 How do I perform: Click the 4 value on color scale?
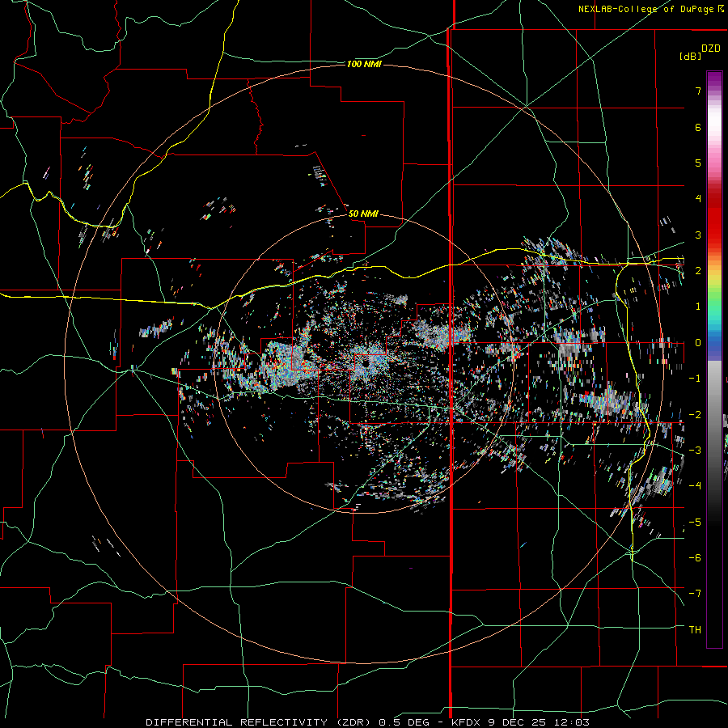tap(698, 199)
